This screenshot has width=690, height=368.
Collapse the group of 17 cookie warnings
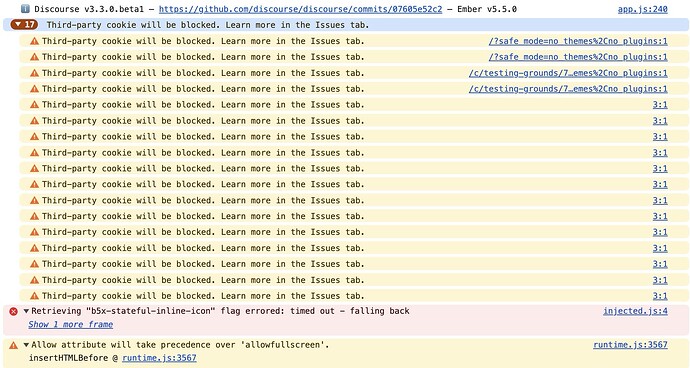point(24,25)
